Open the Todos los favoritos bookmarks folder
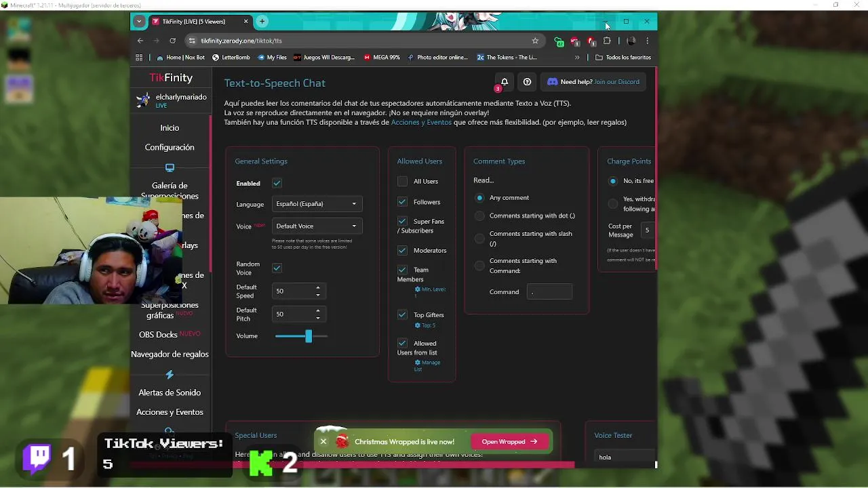This screenshot has height=488, width=868. pyautogui.click(x=623, y=58)
